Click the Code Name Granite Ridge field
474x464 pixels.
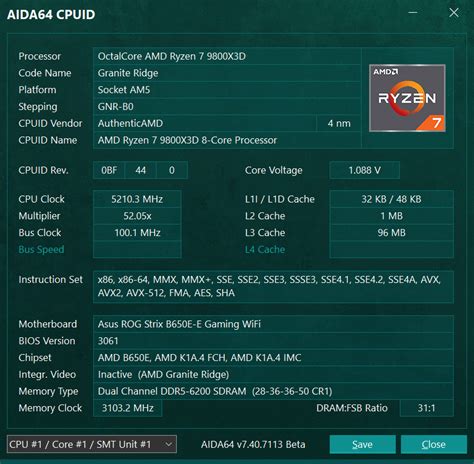[227, 73]
